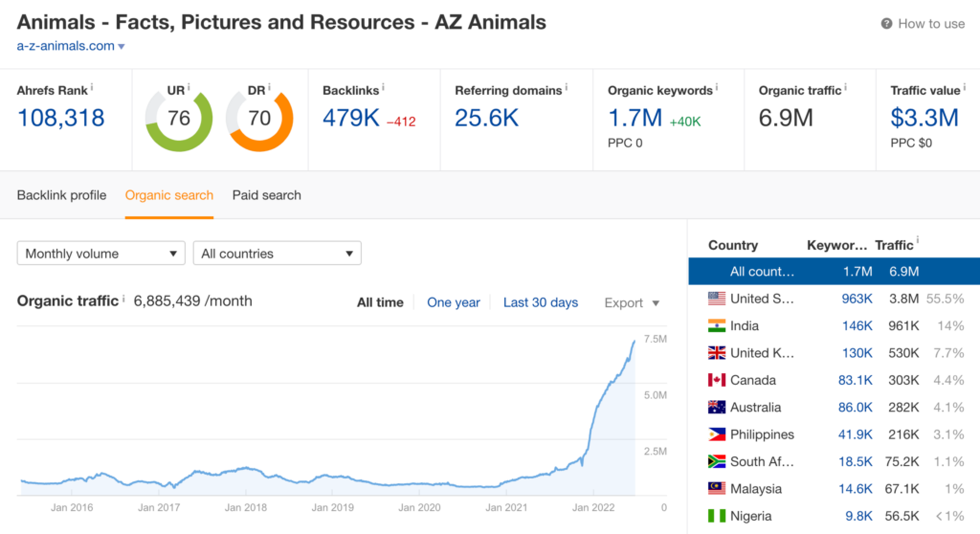
Task: Switch to the Paid search tab
Action: [267, 195]
